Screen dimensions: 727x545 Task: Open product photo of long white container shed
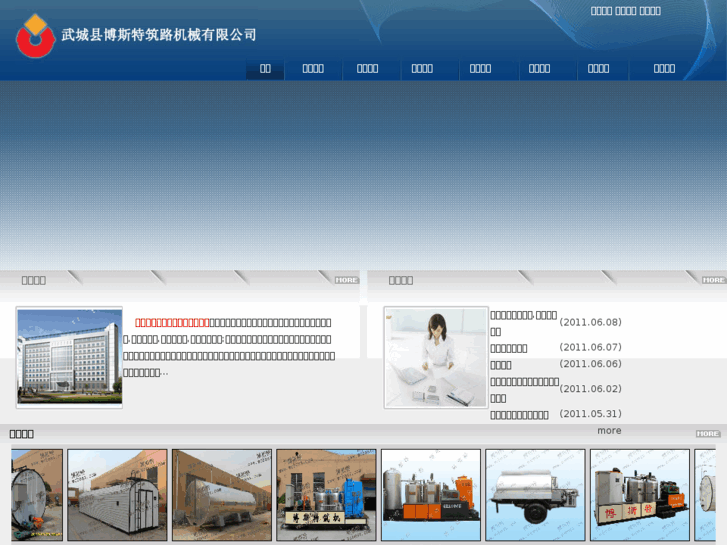pyautogui.click(x=117, y=495)
